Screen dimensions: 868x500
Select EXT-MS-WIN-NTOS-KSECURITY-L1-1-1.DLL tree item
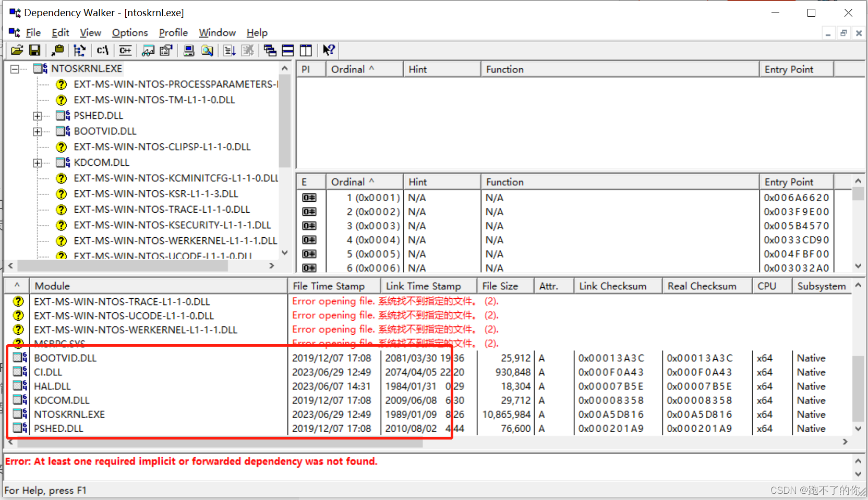point(172,225)
